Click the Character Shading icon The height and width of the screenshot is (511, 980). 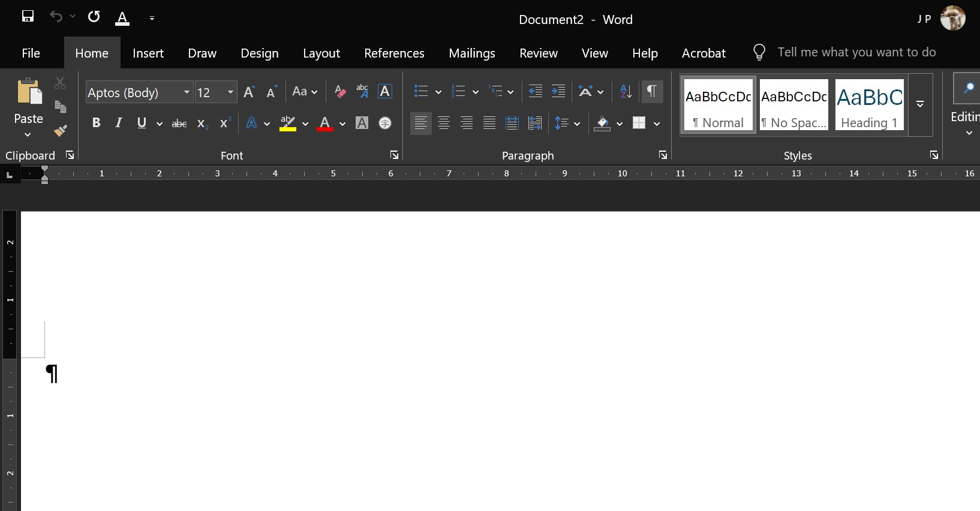click(362, 123)
